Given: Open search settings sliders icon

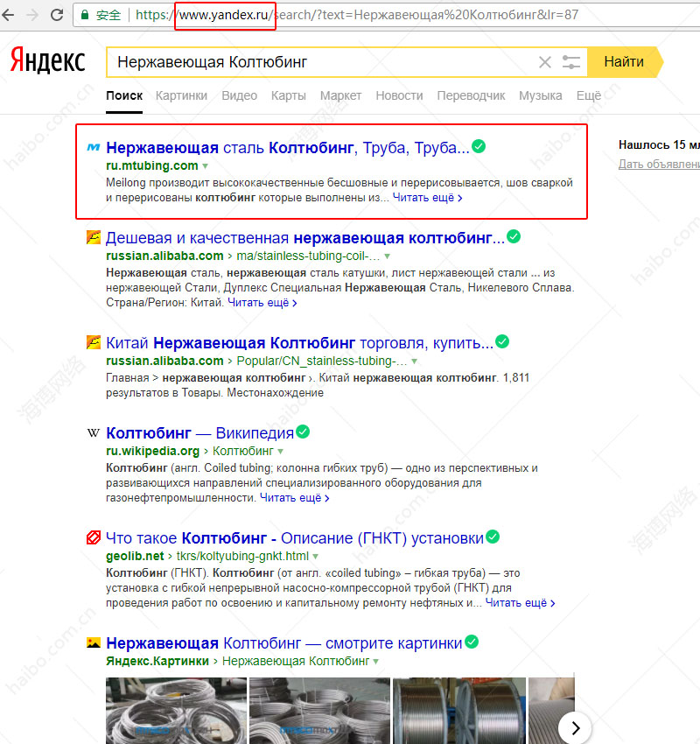Looking at the screenshot, I should click(571, 62).
